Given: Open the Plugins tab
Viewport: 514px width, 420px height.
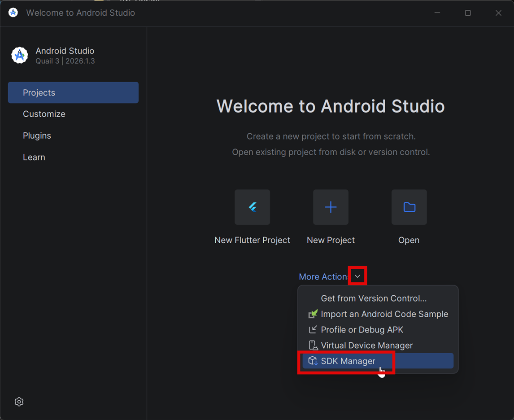Looking at the screenshot, I should (x=73, y=136).
